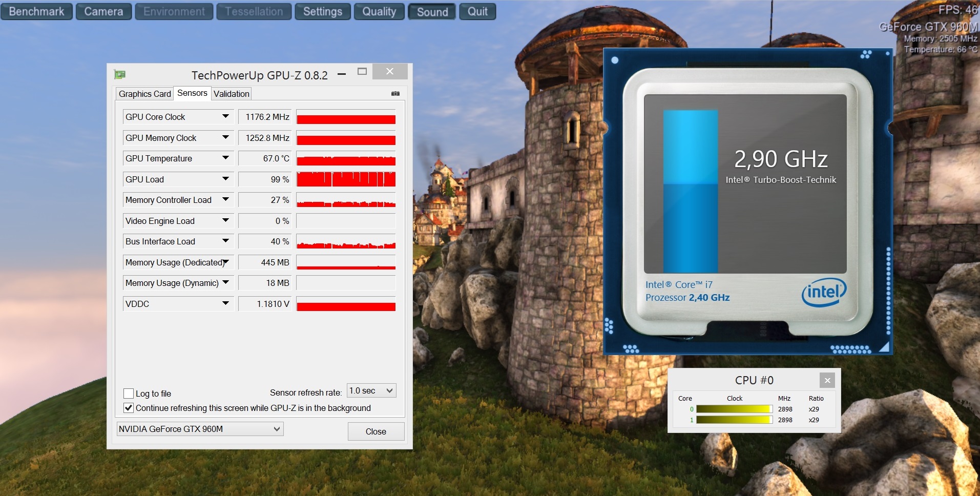Click the GPU Core Clock graph
This screenshot has width=980, height=496.
pos(346,117)
